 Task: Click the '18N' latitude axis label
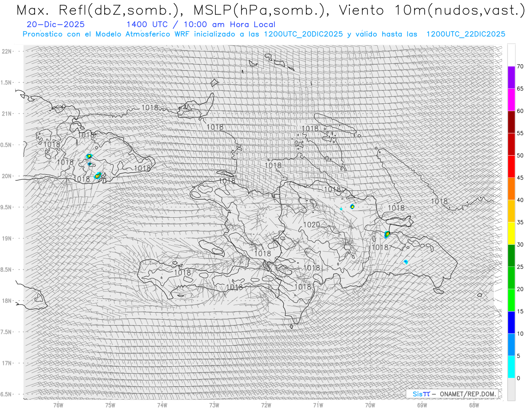(x=7, y=301)
